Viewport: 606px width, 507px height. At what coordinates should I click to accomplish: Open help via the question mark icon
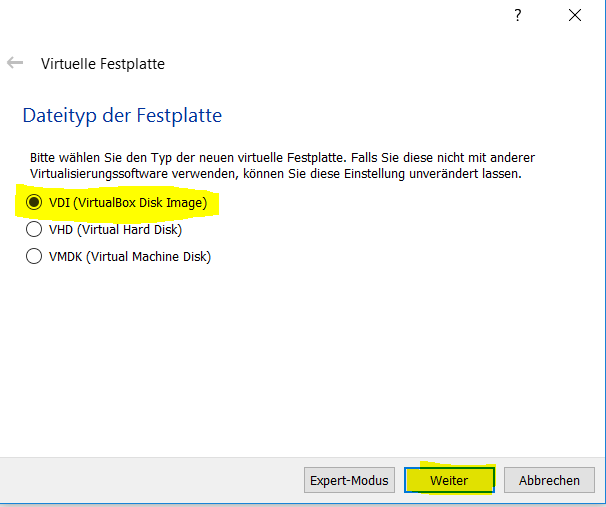tap(517, 15)
